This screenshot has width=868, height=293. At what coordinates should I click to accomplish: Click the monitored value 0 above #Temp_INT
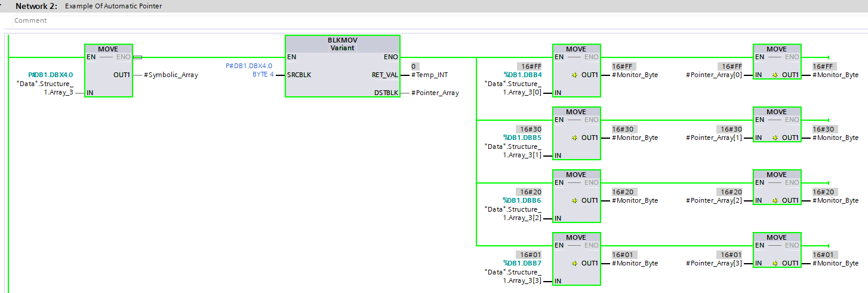pos(414,66)
